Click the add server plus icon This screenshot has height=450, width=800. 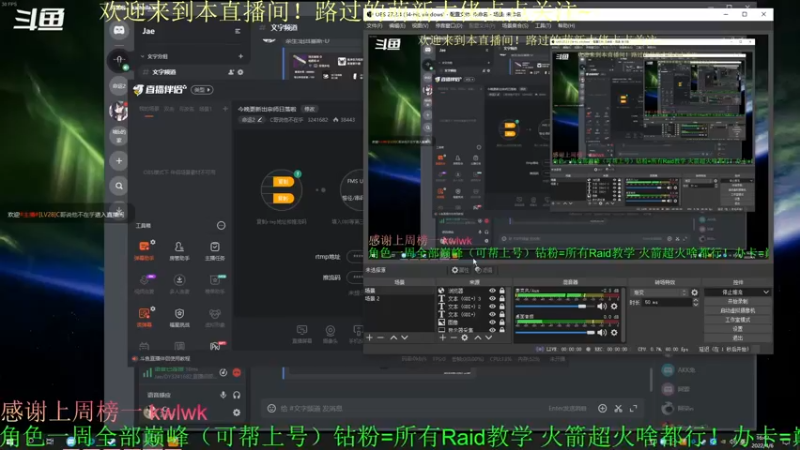pos(119,161)
